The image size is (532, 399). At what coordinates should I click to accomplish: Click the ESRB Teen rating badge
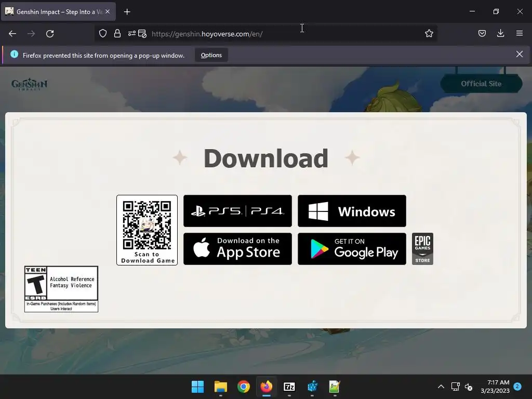[x=61, y=289]
